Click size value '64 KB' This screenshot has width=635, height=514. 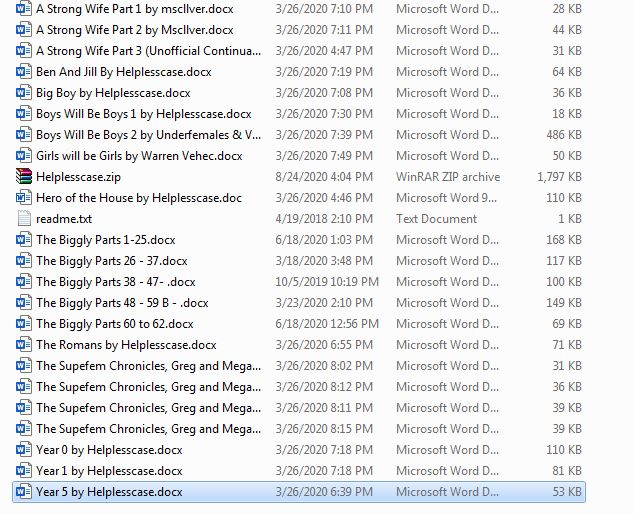click(567, 72)
